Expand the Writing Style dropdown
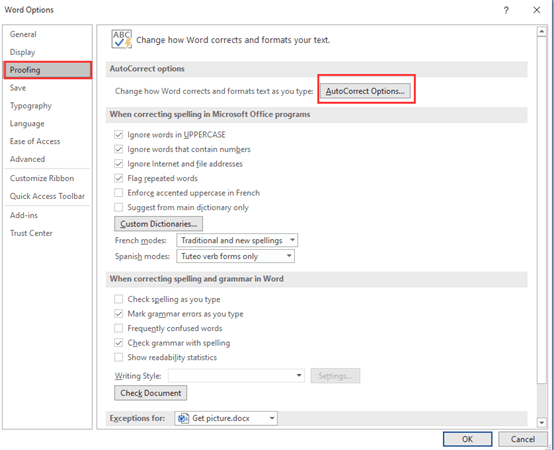Viewport: 554px width, 450px height. [236, 376]
